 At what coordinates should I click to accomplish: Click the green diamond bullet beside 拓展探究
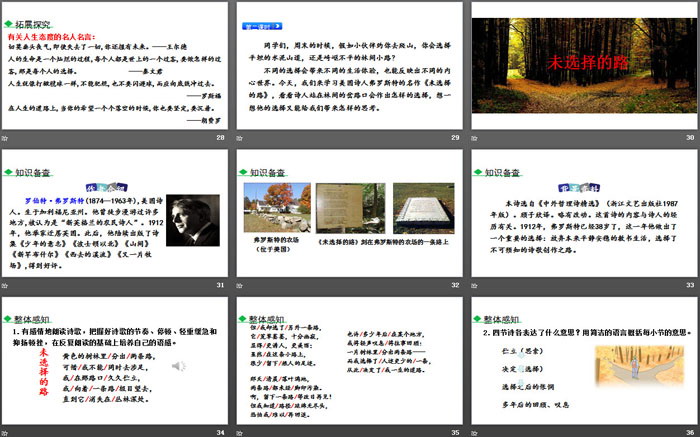click(8, 24)
